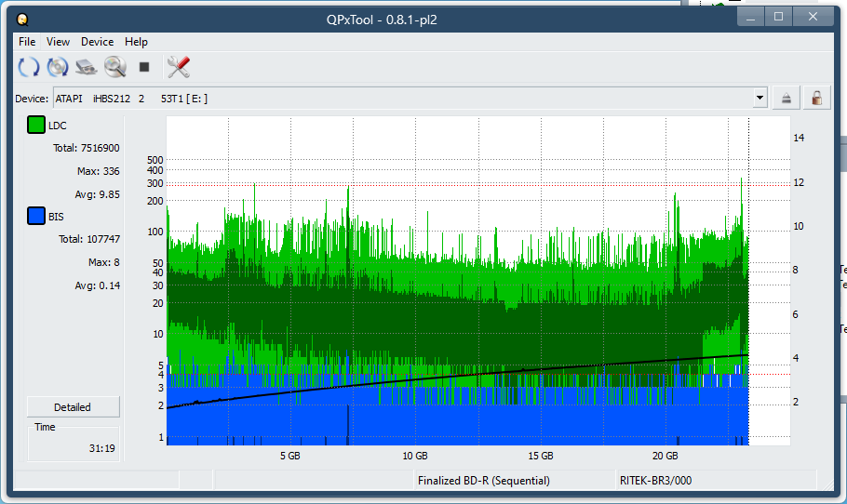Screen dimensions: 847x504
Task: Click the BIS Max: 8 value
Action: 103,262
